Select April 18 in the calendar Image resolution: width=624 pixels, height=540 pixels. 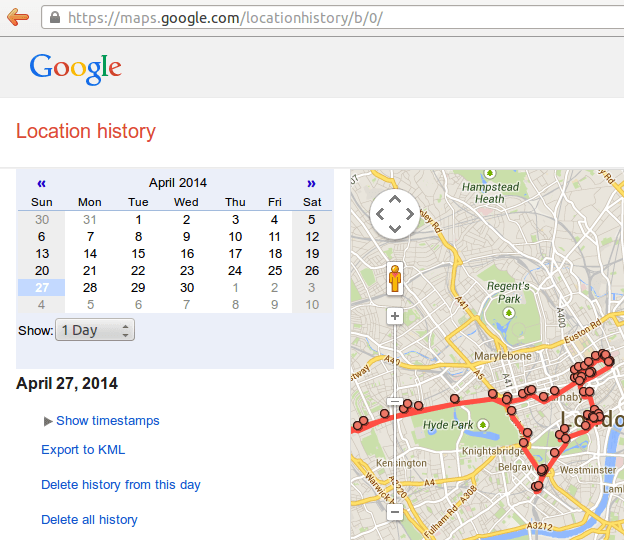tap(274, 253)
